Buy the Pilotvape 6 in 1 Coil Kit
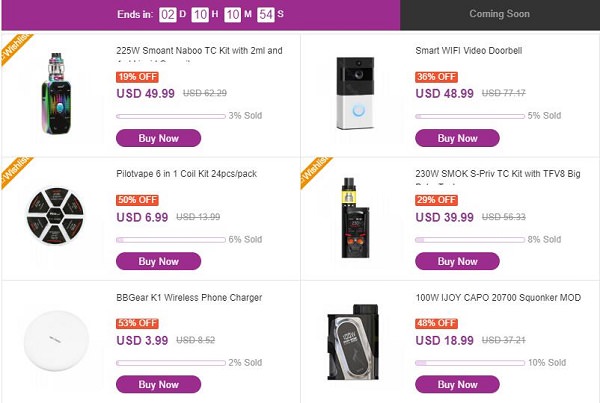Screen dimensions: 600x403 point(159,261)
